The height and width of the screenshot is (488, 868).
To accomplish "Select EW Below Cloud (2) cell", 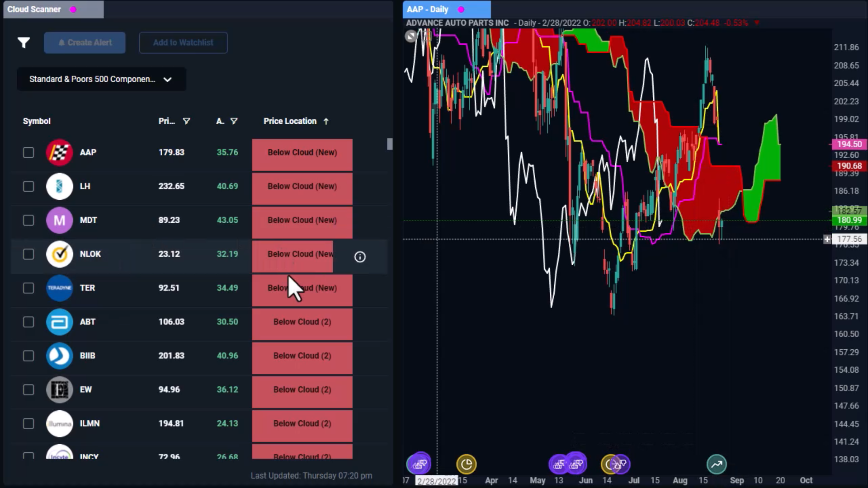I will point(302,392).
